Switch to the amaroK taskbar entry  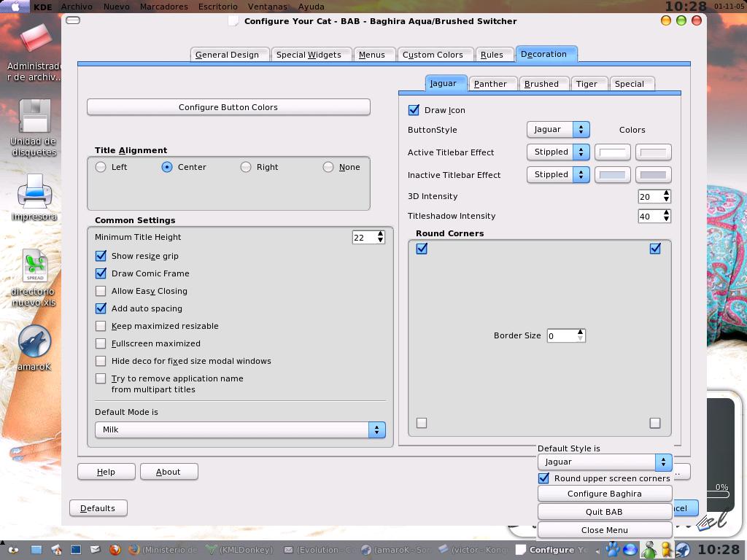coord(395,550)
